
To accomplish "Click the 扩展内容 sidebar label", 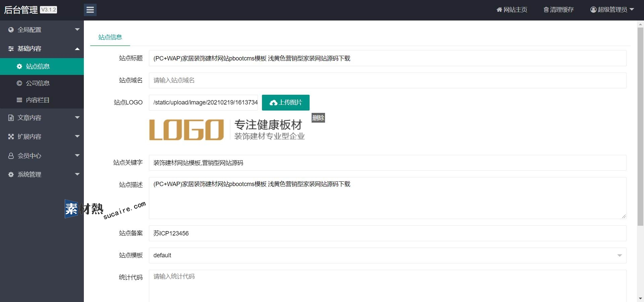I will click(x=30, y=136).
